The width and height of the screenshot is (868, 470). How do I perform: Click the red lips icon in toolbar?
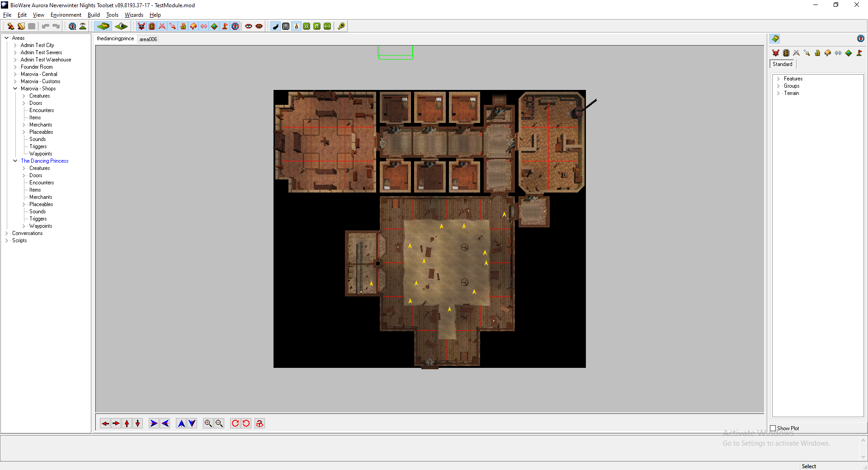pyautogui.click(x=259, y=26)
